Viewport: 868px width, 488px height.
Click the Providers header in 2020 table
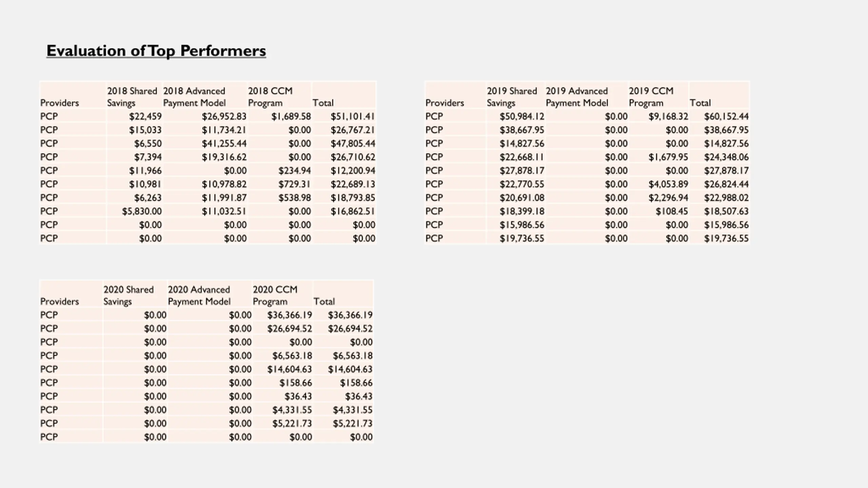point(60,301)
